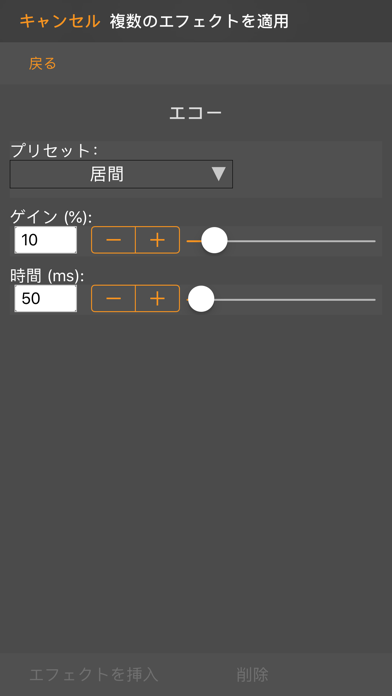
Task: Click the プリセット label
Action: pos(54,150)
